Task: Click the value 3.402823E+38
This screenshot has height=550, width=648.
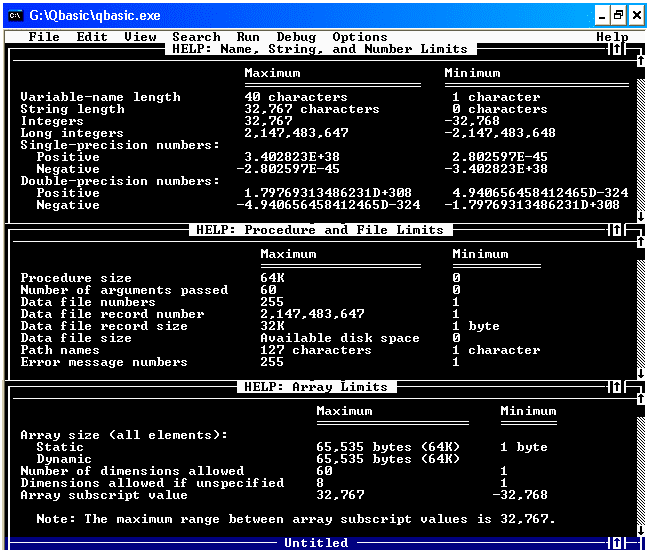Action: coord(292,157)
